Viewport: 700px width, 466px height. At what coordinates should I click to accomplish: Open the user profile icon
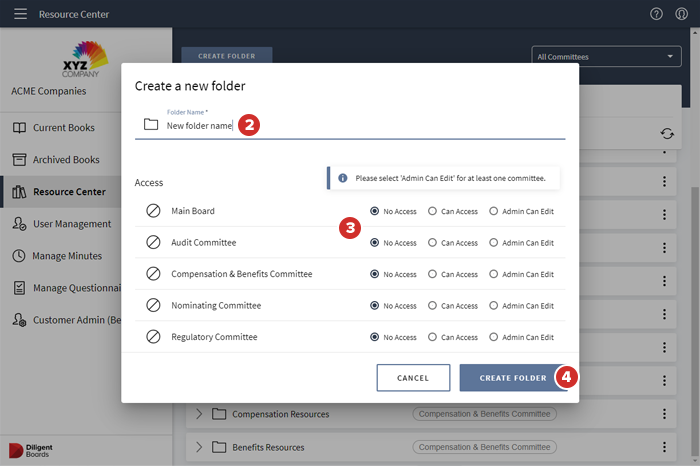pos(682,14)
